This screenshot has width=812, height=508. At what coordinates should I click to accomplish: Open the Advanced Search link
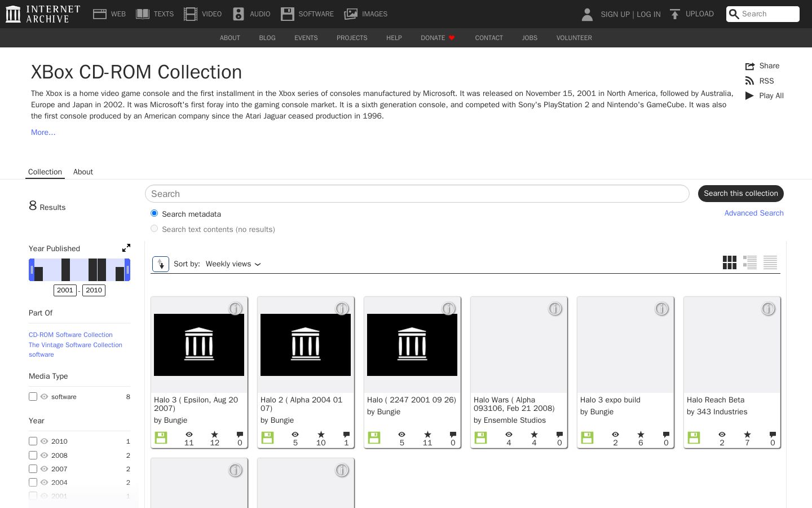pyautogui.click(x=754, y=213)
